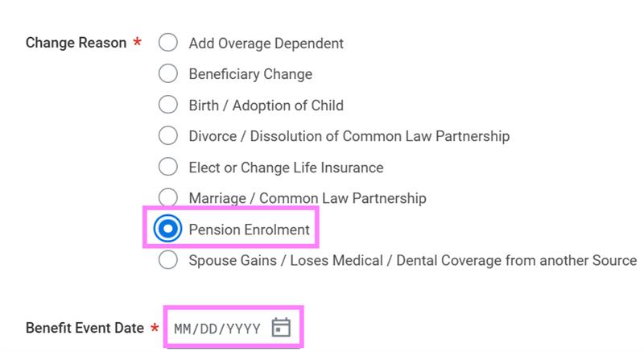Viewport: 644px width, 352px height.
Task: Pick the Divorce / Dissolution radio button
Action: [x=167, y=136]
